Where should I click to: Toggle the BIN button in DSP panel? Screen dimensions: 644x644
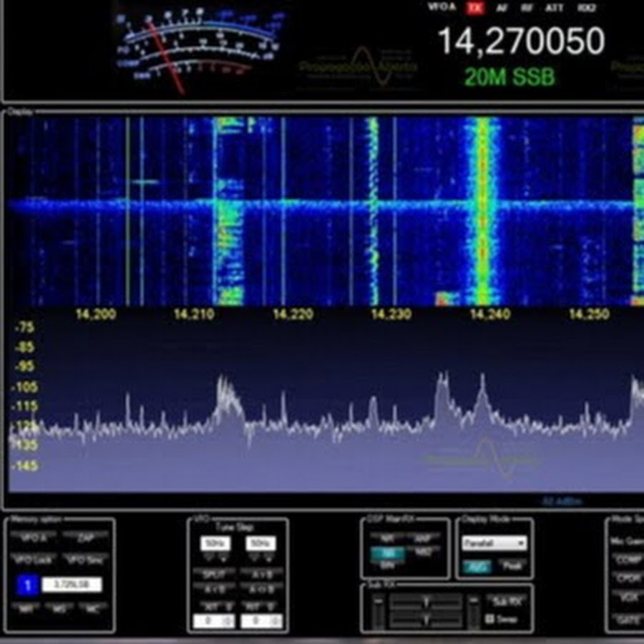tap(387, 566)
